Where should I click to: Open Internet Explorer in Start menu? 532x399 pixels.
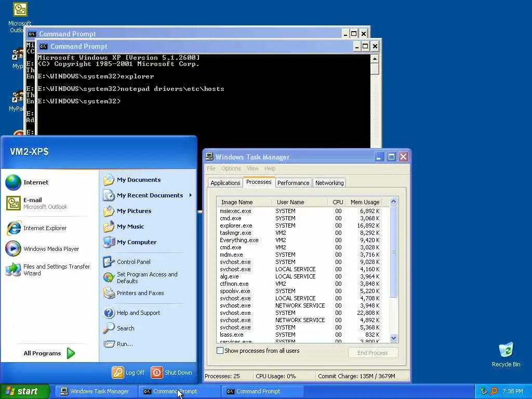click(x=36, y=228)
